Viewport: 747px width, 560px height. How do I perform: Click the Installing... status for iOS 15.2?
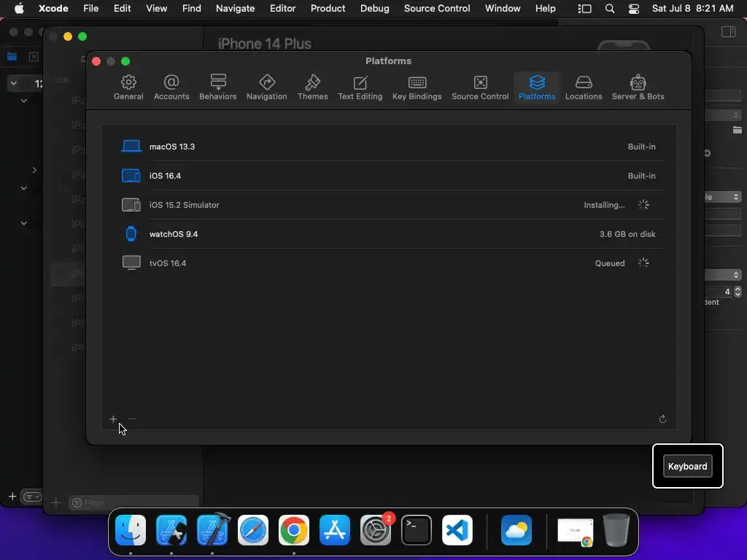coord(604,205)
